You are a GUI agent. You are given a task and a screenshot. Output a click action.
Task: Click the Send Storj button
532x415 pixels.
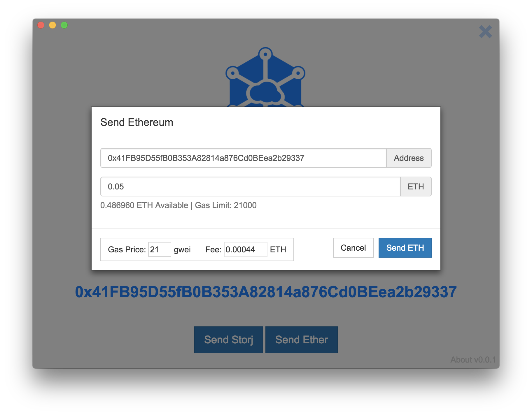coord(229,340)
